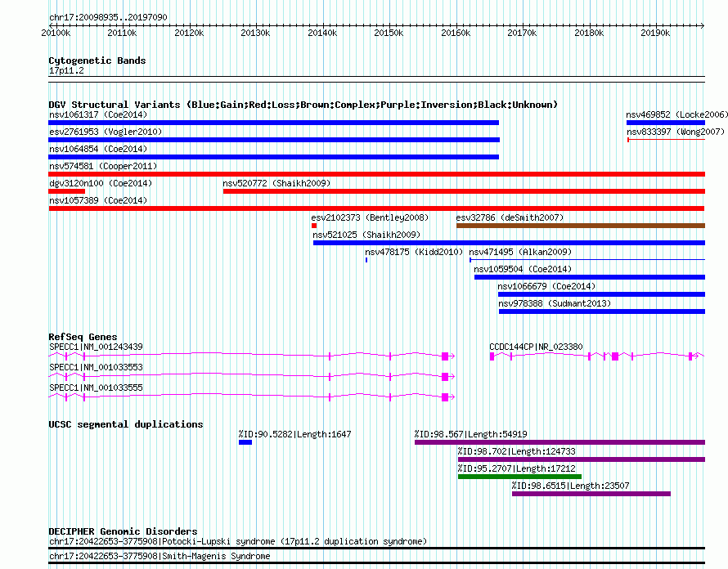Click the nsv574581 (Cooper2011) label text
This screenshot has height=569, width=728.
tap(103, 166)
